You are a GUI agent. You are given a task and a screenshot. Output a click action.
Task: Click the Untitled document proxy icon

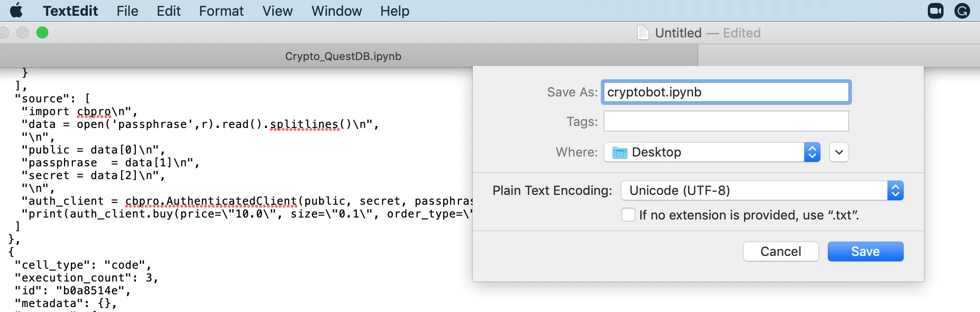tap(643, 32)
